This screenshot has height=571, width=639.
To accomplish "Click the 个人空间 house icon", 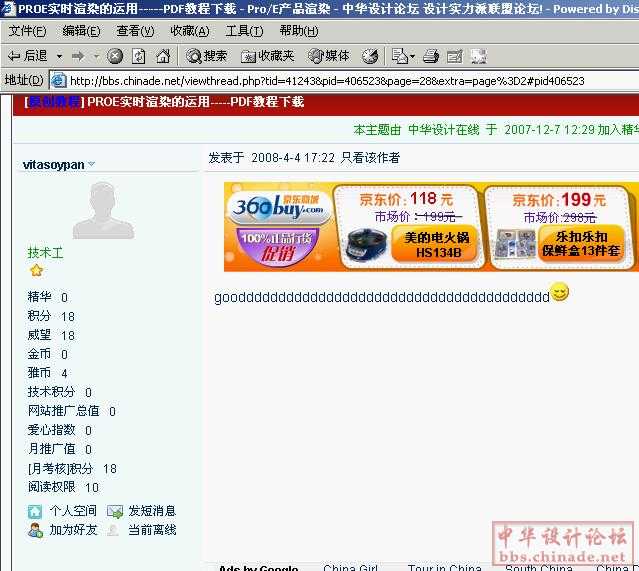I will (x=35, y=511).
